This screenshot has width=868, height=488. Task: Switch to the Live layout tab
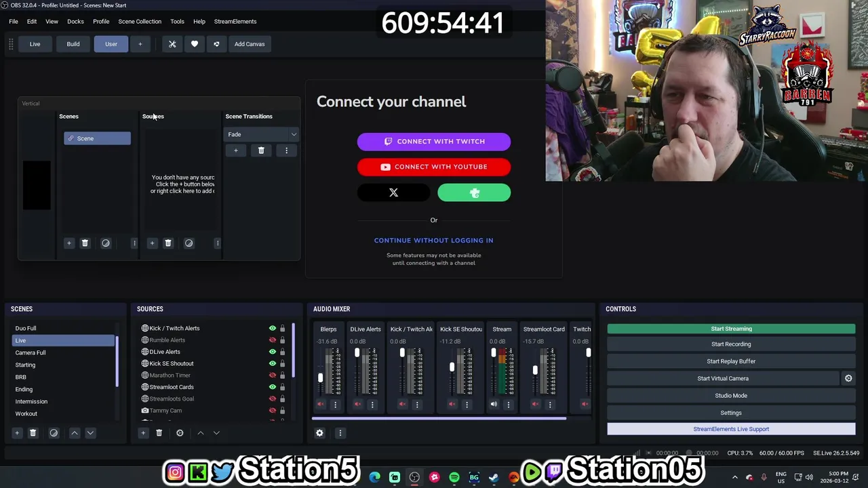[x=35, y=44]
